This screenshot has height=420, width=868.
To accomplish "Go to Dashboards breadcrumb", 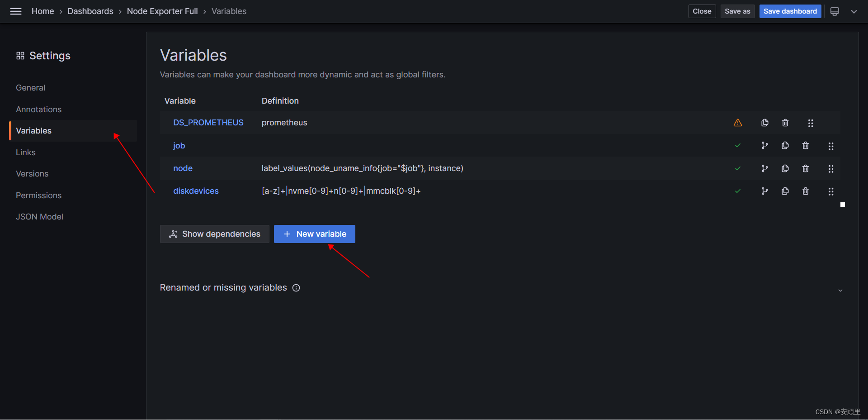I will tap(90, 11).
